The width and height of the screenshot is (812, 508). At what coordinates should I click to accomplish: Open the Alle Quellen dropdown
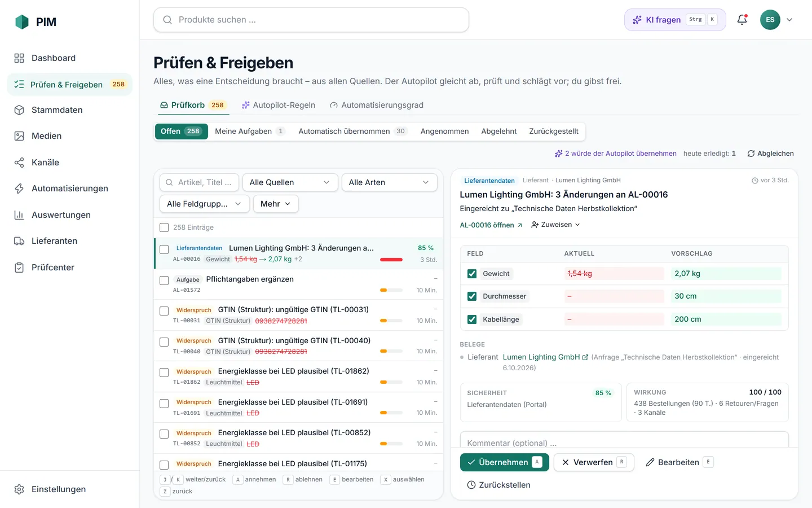(x=290, y=182)
